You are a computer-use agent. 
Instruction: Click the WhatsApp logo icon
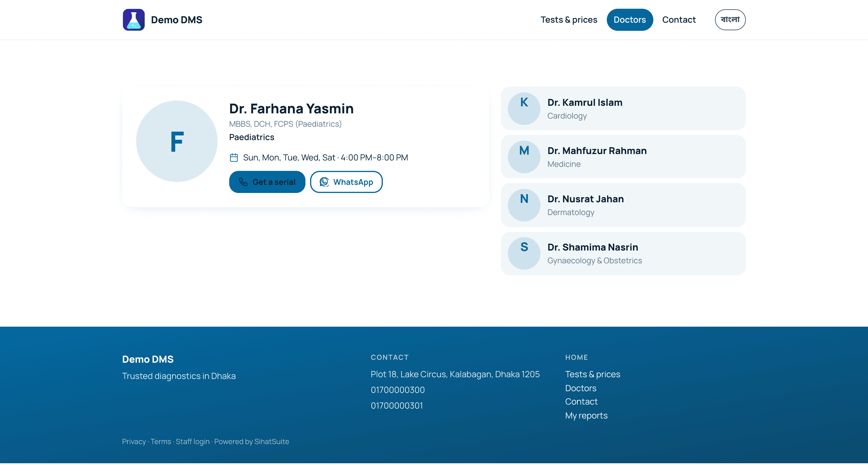(324, 182)
